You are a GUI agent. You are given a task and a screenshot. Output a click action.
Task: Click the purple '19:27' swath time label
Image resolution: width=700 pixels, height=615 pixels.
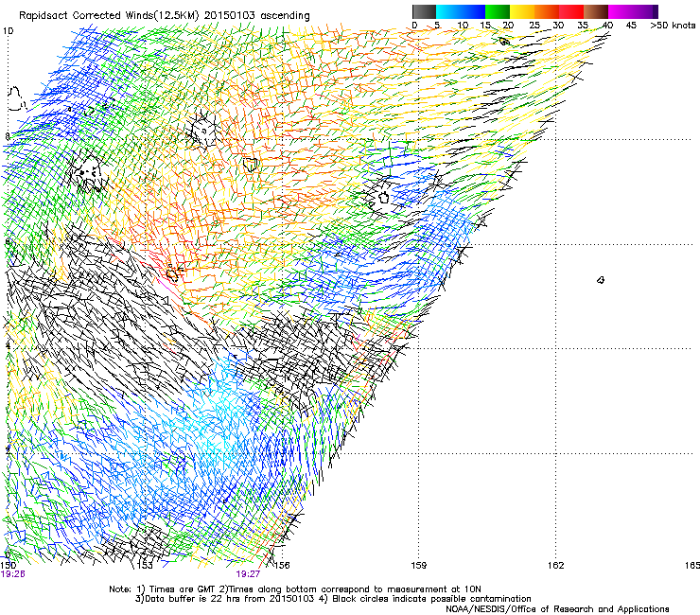click(248, 574)
